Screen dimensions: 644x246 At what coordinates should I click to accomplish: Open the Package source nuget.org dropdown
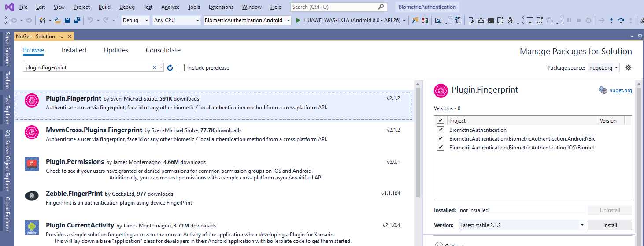pos(603,68)
